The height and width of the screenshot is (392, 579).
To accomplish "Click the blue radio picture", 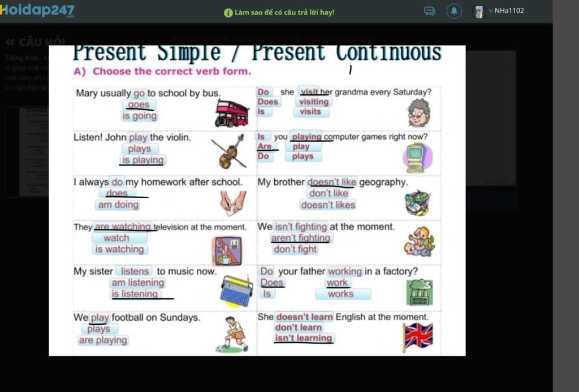I will 237,291.
